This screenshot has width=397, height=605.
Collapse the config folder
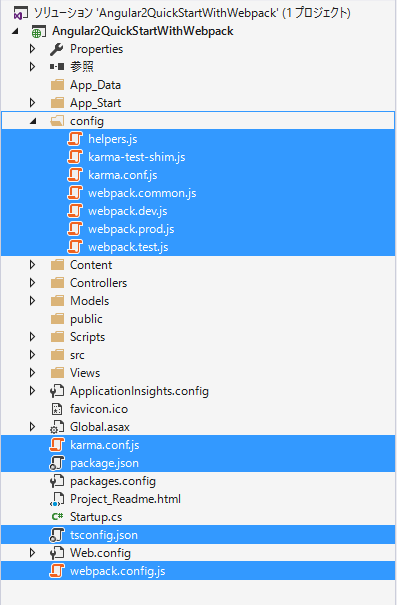[33, 122]
